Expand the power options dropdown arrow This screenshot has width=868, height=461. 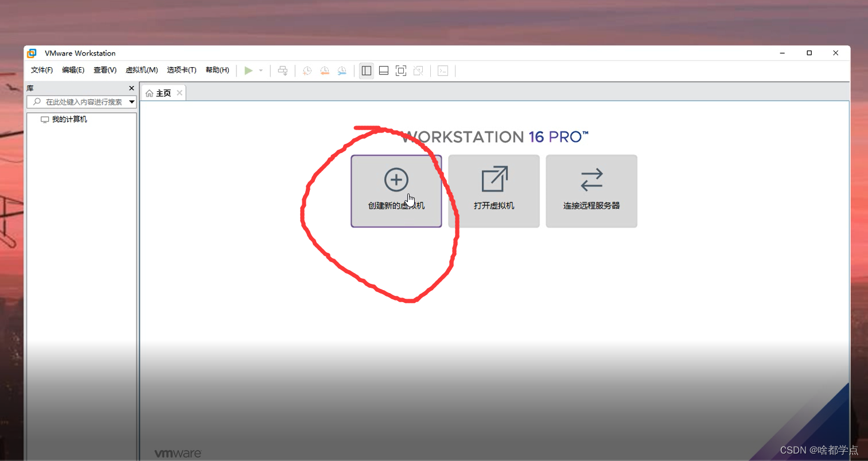260,71
